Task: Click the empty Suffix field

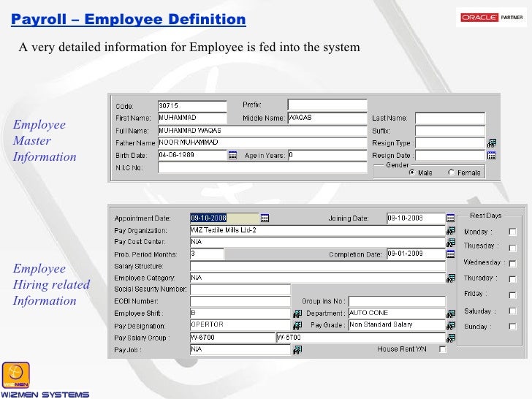Action: (450, 131)
